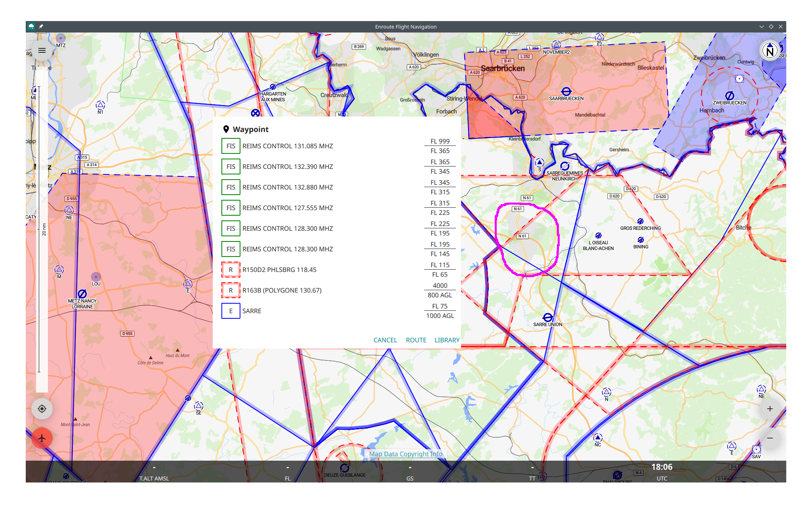The height and width of the screenshot is (513, 812).
Task: Select the L OISEAU BLANC-ACHEN airfield icon
Action: tap(599, 235)
